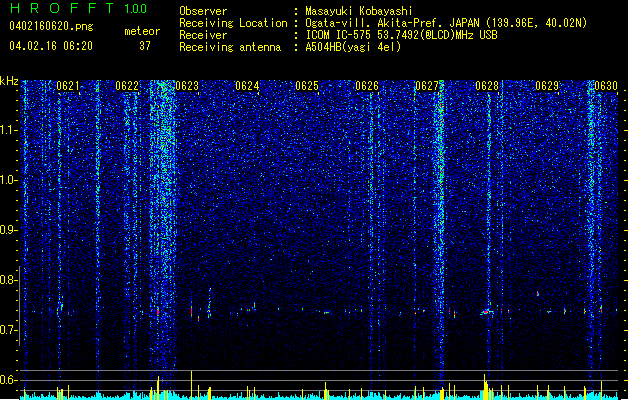Click the tall yellow intensity spike after 0623
This screenshot has height=400, width=629.
point(192,385)
